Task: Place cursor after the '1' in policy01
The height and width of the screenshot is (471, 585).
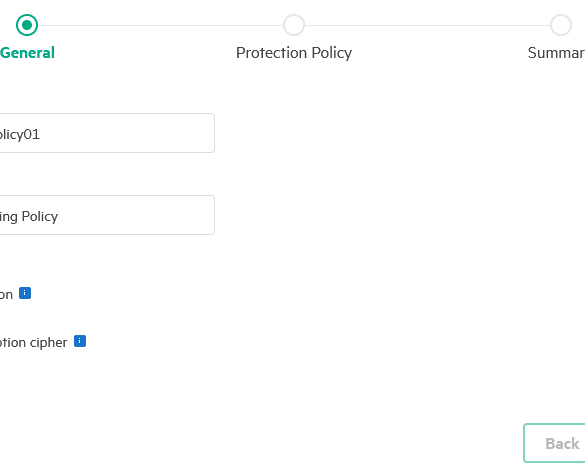Action: [40, 134]
